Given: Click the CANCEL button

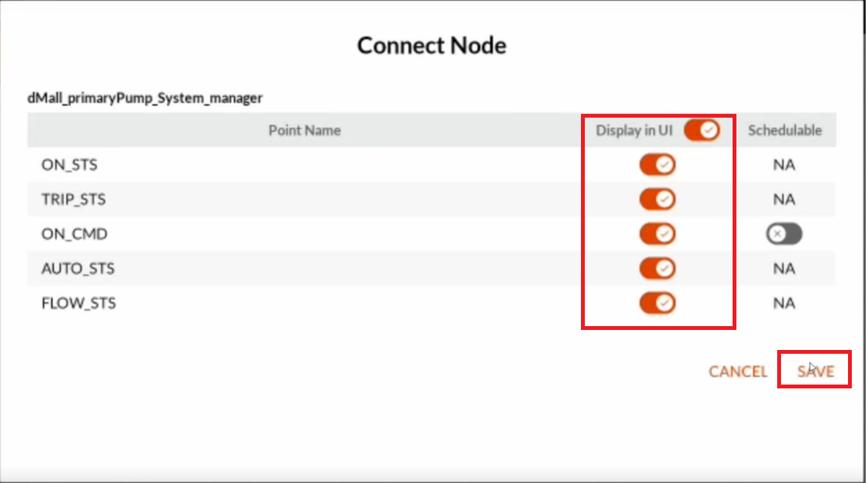Looking at the screenshot, I should 738,371.
